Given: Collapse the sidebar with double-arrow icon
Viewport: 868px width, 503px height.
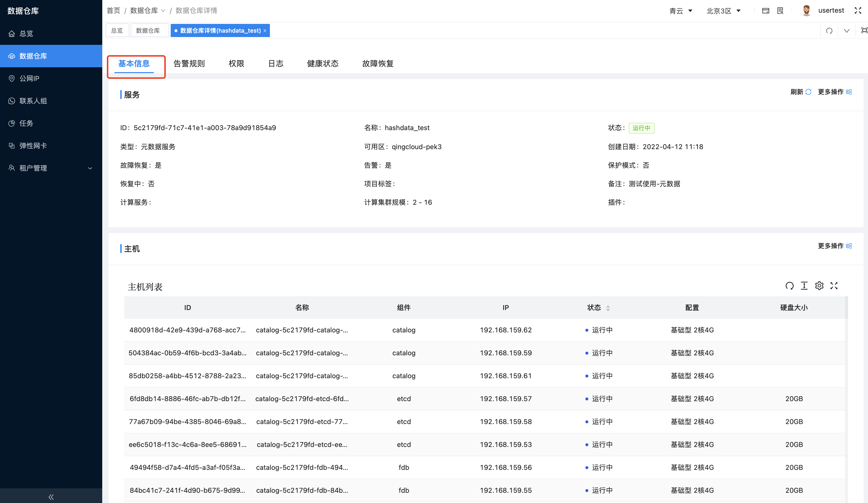Looking at the screenshot, I should (x=51, y=497).
